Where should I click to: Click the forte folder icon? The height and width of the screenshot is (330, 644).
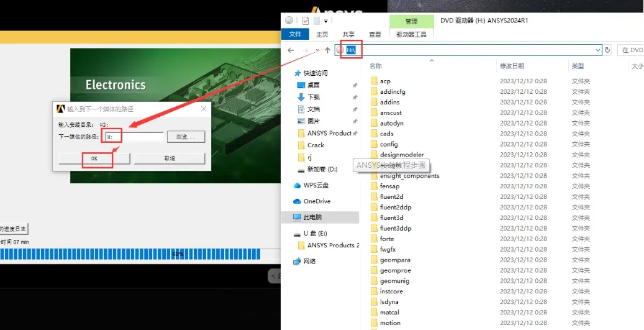[374, 239]
